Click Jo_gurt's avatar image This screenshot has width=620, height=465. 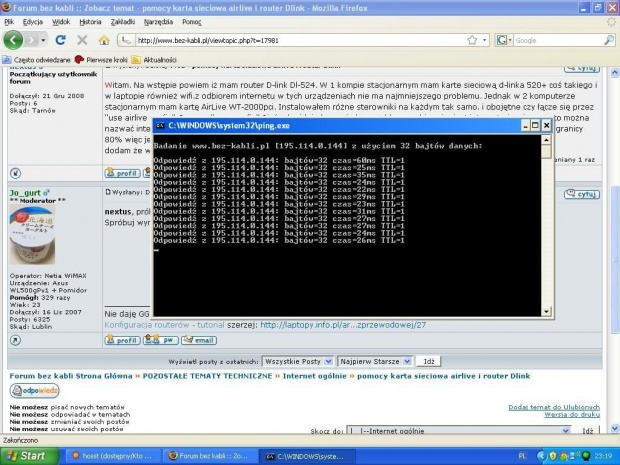tap(32, 235)
